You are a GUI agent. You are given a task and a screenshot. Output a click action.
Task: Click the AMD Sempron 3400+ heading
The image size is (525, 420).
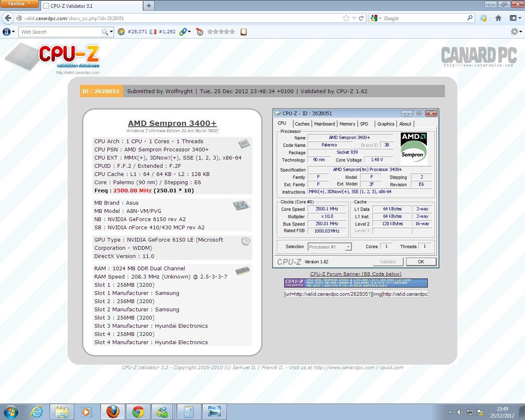pos(172,123)
